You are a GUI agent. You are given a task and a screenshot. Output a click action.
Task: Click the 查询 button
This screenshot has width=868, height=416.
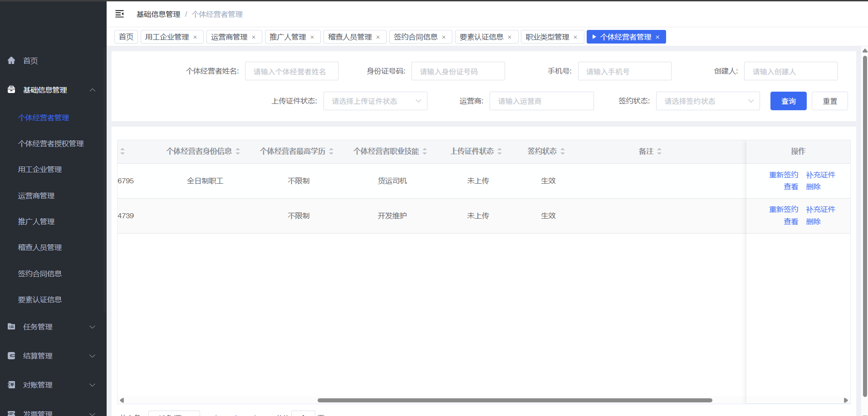[x=788, y=101]
